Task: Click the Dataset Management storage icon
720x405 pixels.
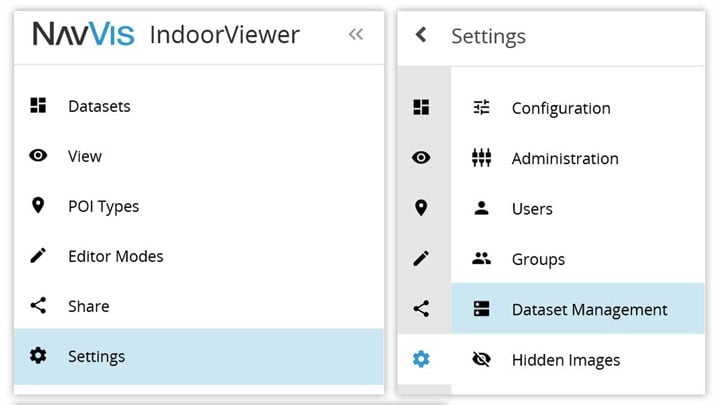Action: [481, 309]
